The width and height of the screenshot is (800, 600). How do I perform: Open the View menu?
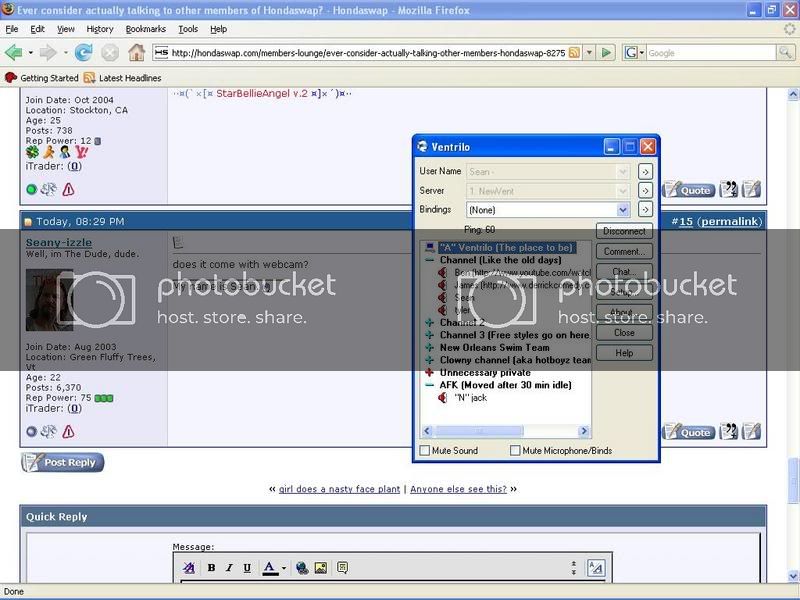click(66, 29)
